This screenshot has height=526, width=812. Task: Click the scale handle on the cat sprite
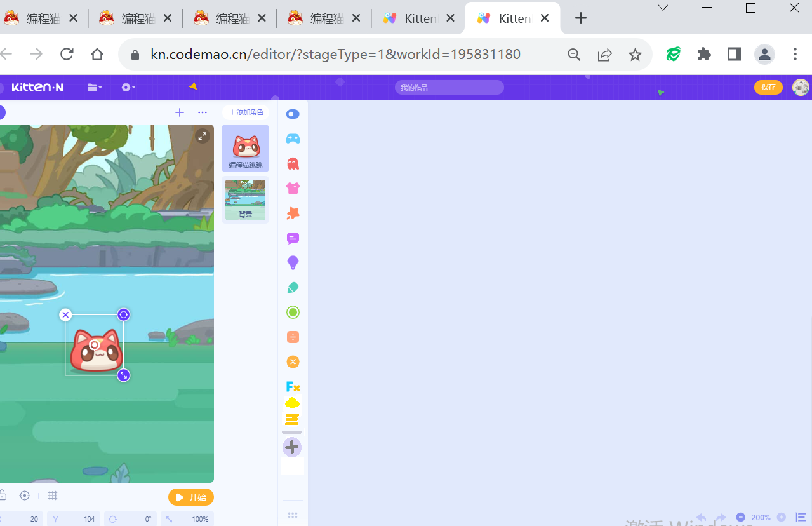click(124, 375)
